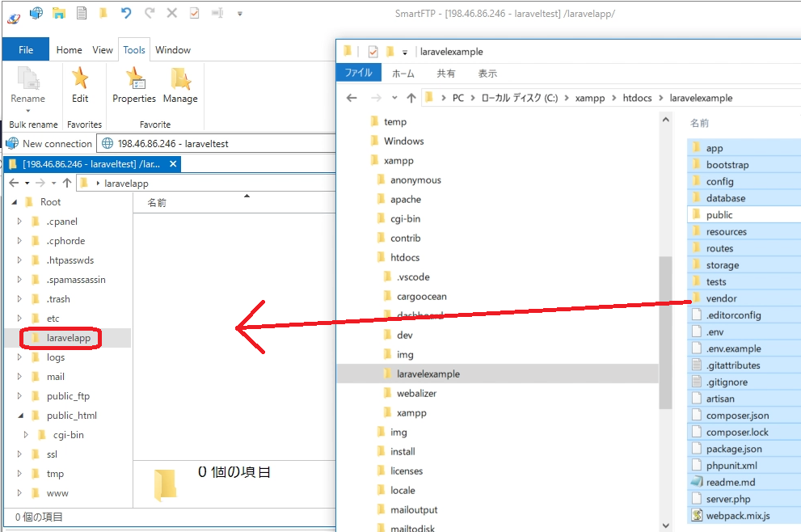Select apache folder in Explorer tree
The height and width of the screenshot is (532, 801).
pyautogui.click(x=406, y=200)
